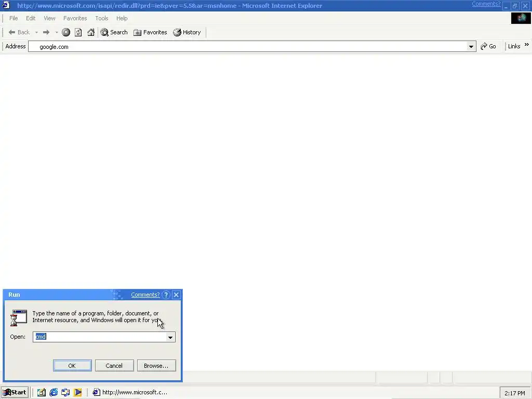Open the Tools menu
The width and height of the screenshot is (532, 399).
tap(101, 18)
